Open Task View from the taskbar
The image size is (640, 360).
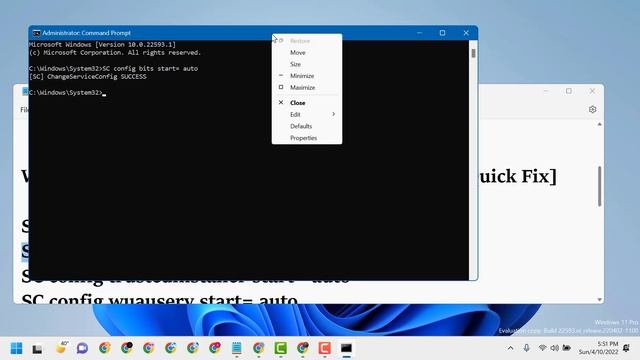(x=38, y=348)
